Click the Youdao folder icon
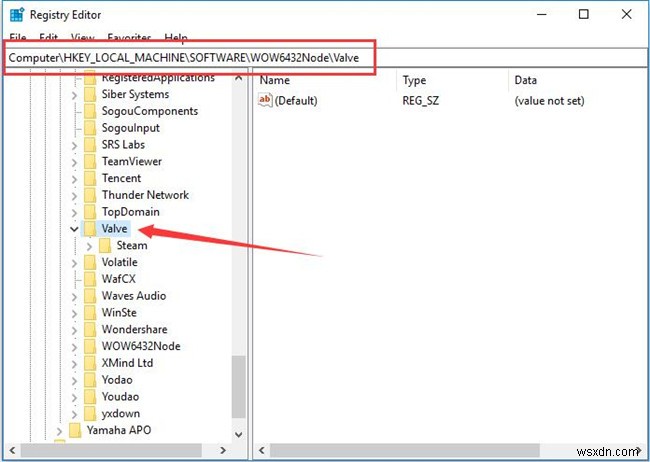Viewport: 650px width, 462px height. (90, 397)
